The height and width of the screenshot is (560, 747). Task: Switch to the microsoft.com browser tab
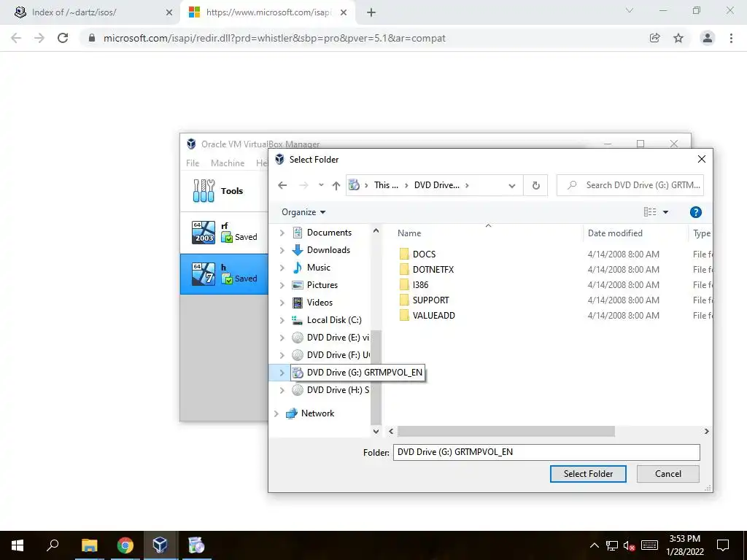(267, 12)
